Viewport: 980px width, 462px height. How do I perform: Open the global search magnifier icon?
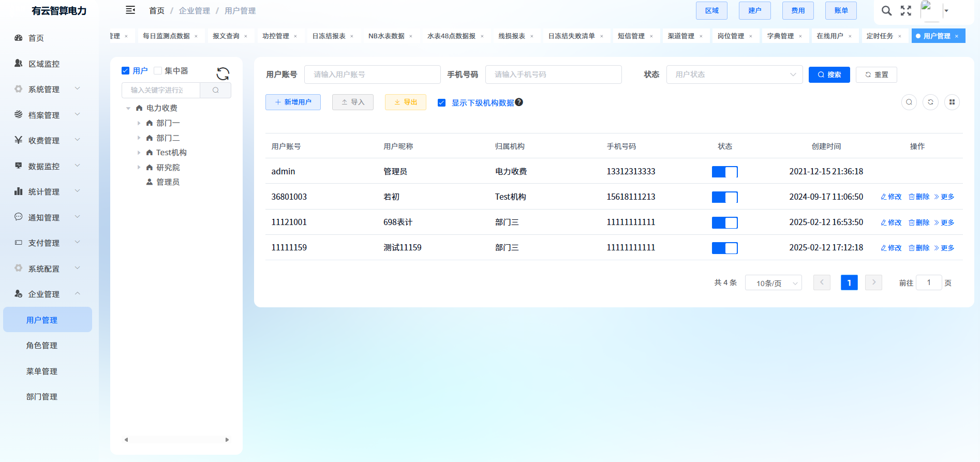(x=886, y=11)
